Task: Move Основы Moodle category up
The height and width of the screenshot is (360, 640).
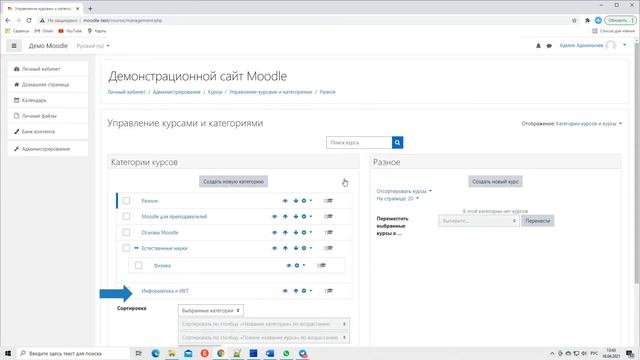Action: (x=285, y=233)
